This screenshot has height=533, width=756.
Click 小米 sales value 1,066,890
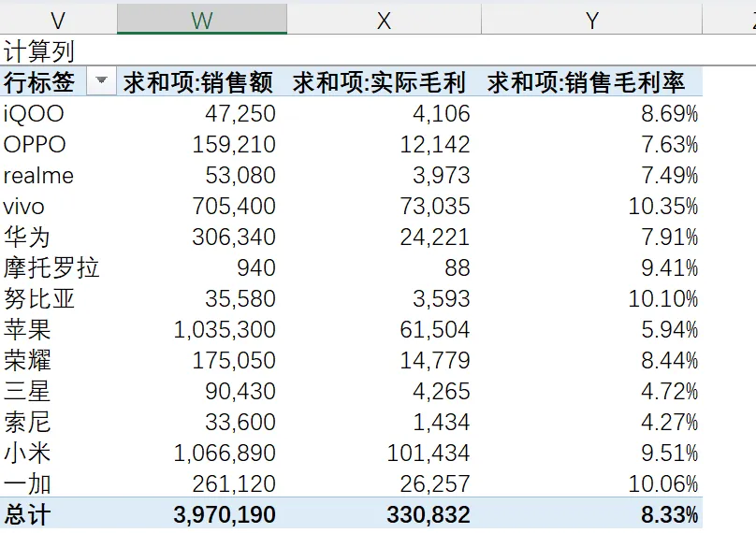(x=225, y=453)
